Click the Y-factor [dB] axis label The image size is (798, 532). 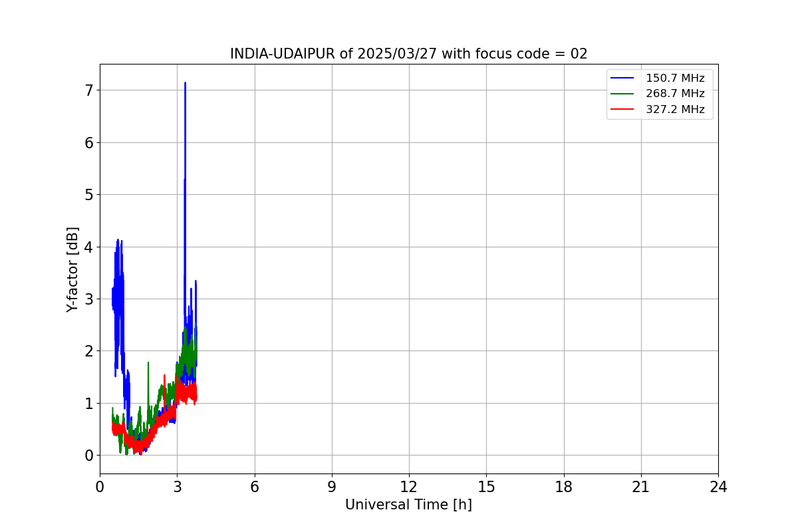(73, 269)
